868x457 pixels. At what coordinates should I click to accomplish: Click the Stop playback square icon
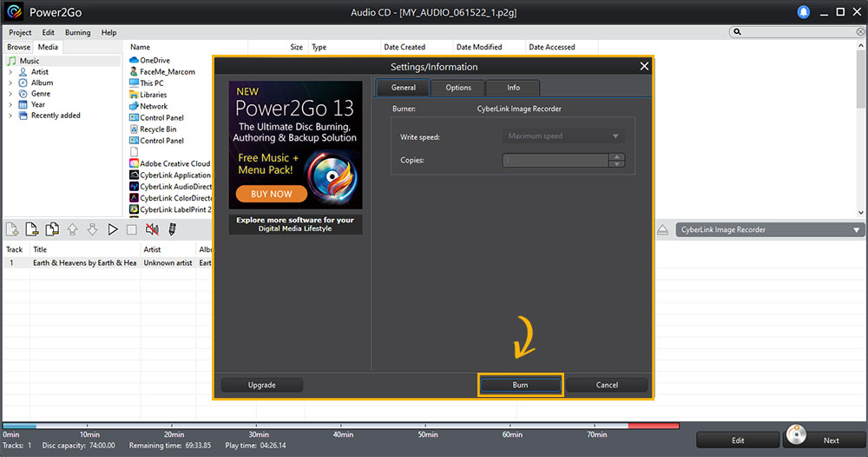pyautogui.click(x=132, y=229)
